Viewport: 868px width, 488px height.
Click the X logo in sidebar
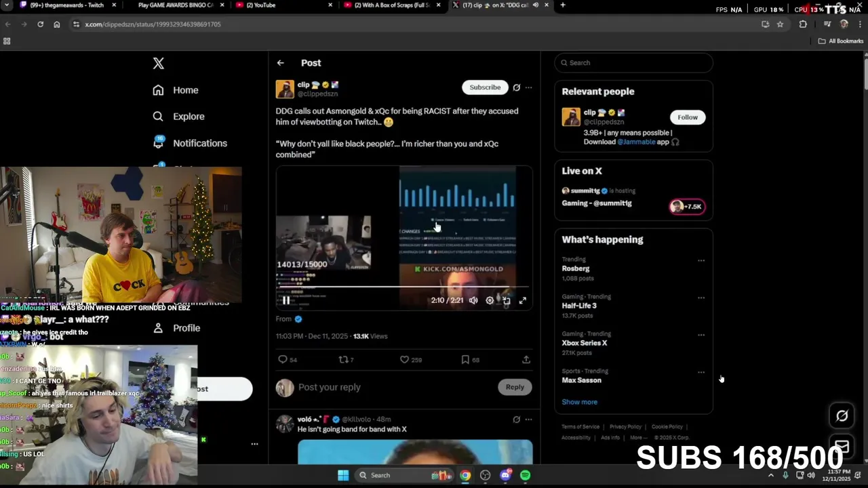tap(158, 63)
